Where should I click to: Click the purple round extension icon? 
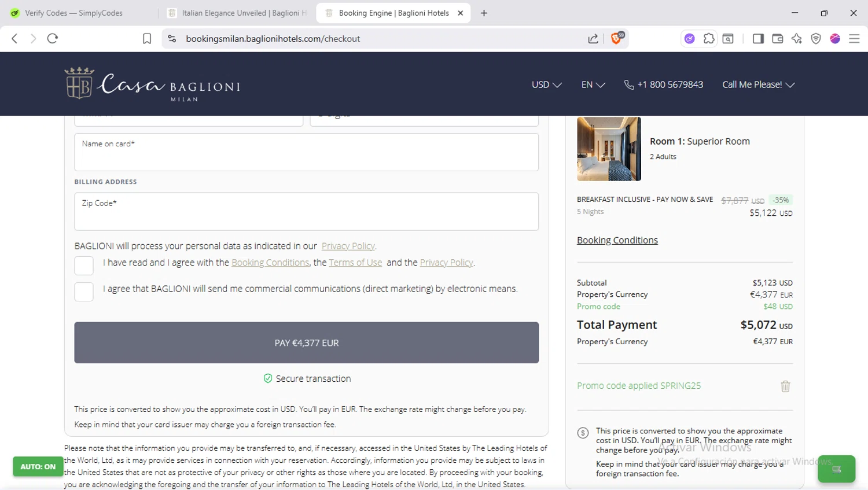(x=690, y=39)
